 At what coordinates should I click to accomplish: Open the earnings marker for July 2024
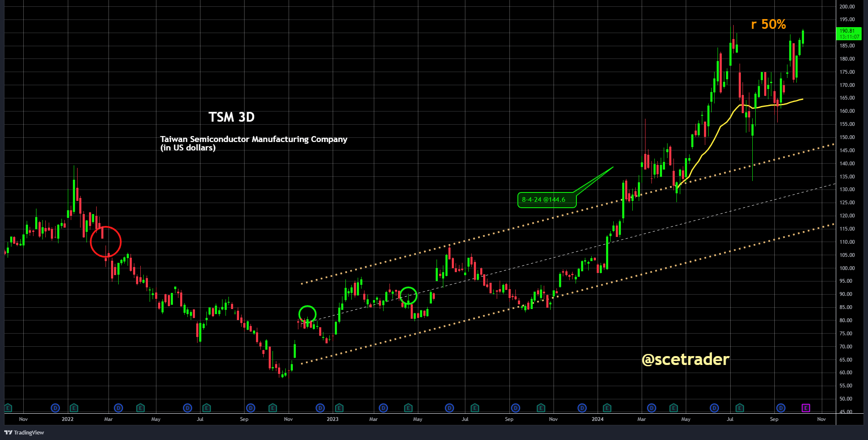(740, 408)
